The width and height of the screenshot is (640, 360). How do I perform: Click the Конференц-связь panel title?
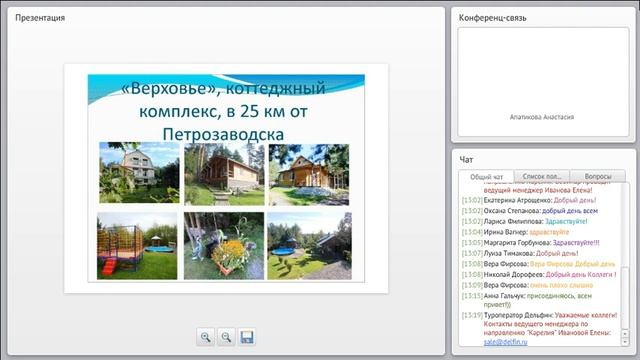click(492, 18)
